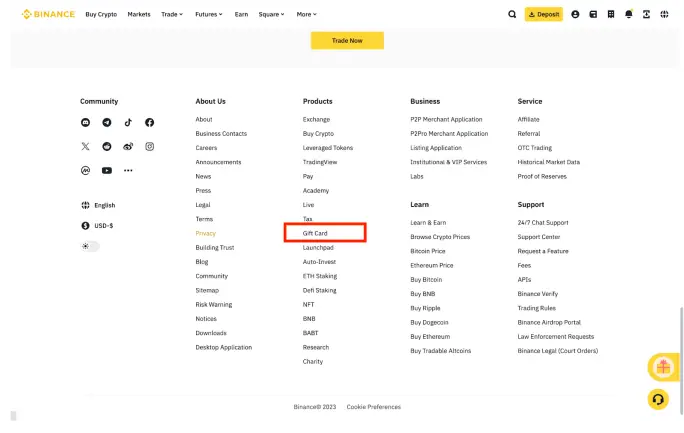Open the search magnifier in header

click(512, 15)
